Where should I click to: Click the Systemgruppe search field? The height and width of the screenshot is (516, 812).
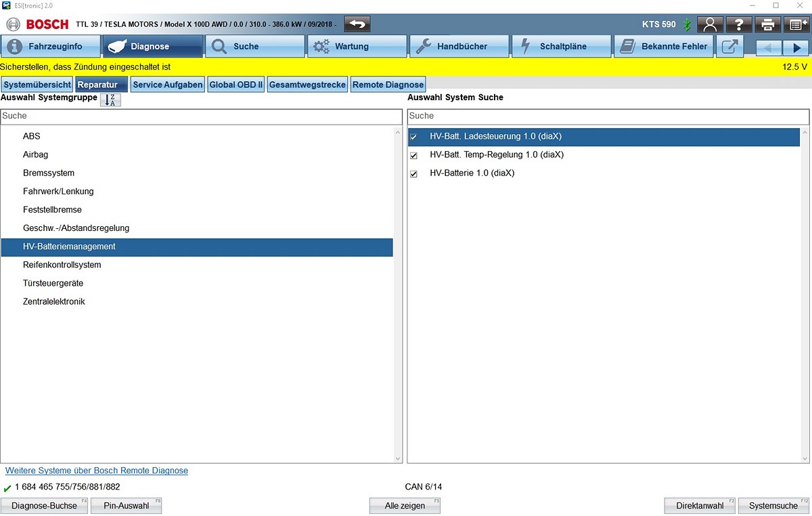pyautogui.click(x=201, y=116)
